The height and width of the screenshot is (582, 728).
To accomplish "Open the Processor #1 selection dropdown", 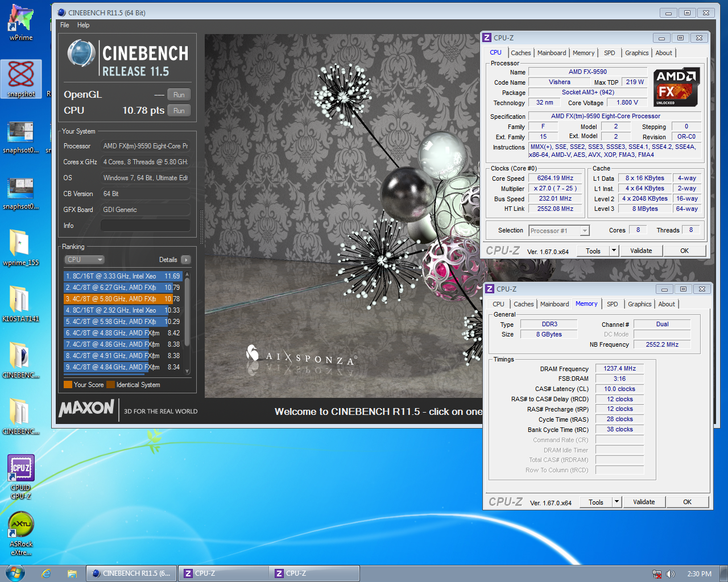I will [x=559, y=230].
